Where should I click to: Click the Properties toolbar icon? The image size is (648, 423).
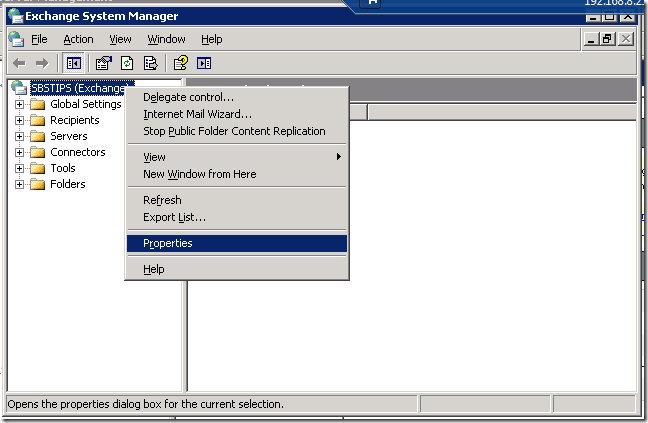tap(103, 63)
